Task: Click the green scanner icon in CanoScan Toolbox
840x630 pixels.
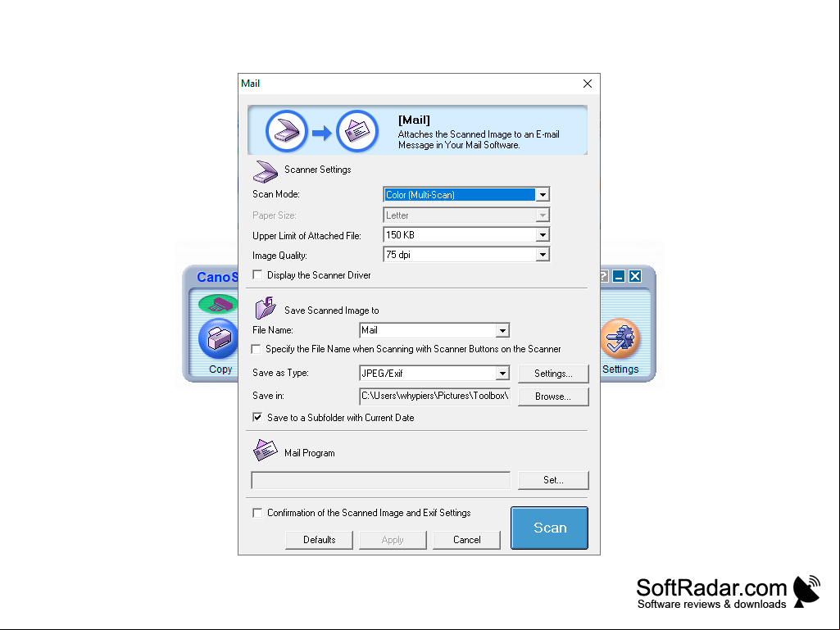Action: pyautogui.click(x=219, y=304)
